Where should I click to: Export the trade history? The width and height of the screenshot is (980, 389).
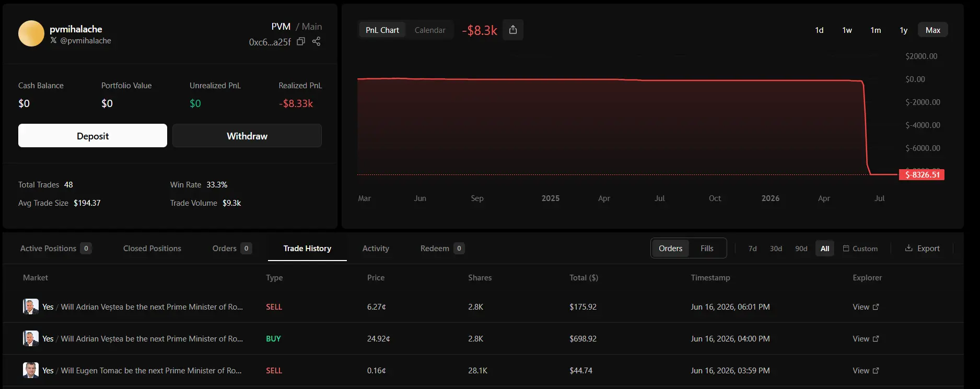coord(922,249)
